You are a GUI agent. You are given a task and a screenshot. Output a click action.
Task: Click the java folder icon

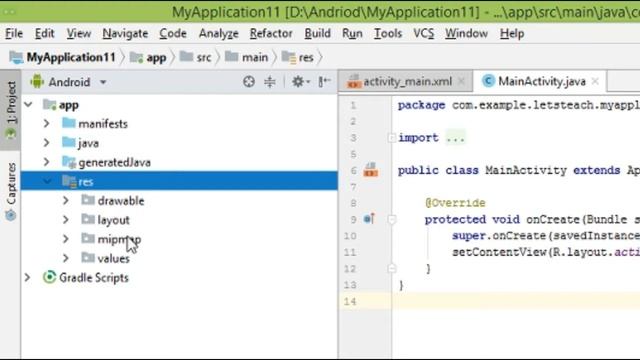69,143
